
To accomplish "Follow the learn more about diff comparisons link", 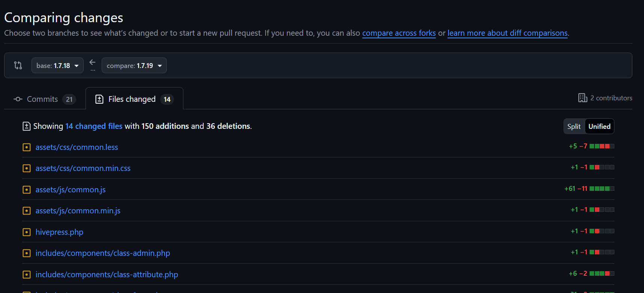I will point(507,33).
